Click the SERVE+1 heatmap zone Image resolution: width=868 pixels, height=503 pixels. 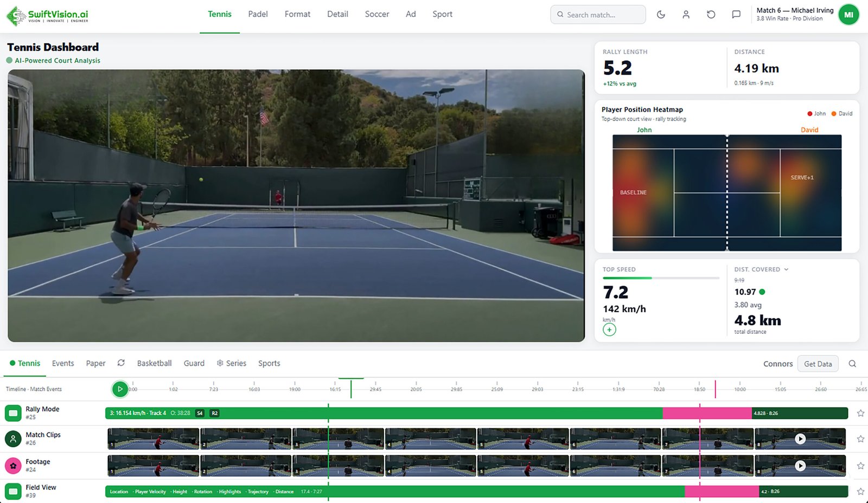[802, 178]
